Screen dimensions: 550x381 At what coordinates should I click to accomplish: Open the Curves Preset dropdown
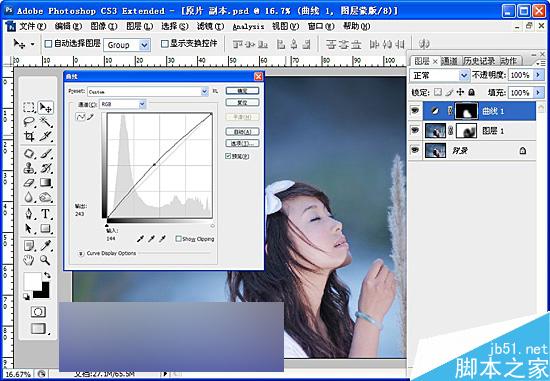click(x=204, y=92)
